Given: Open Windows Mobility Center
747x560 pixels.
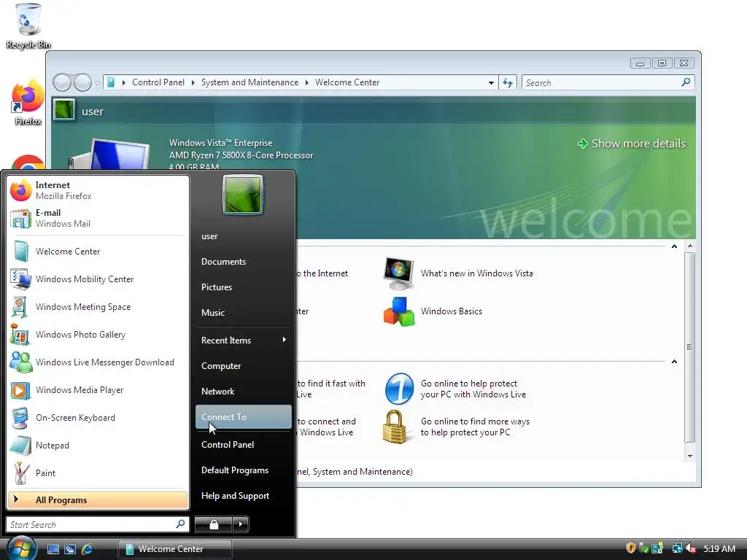Looking at the screenshot, I should point(98,279).
